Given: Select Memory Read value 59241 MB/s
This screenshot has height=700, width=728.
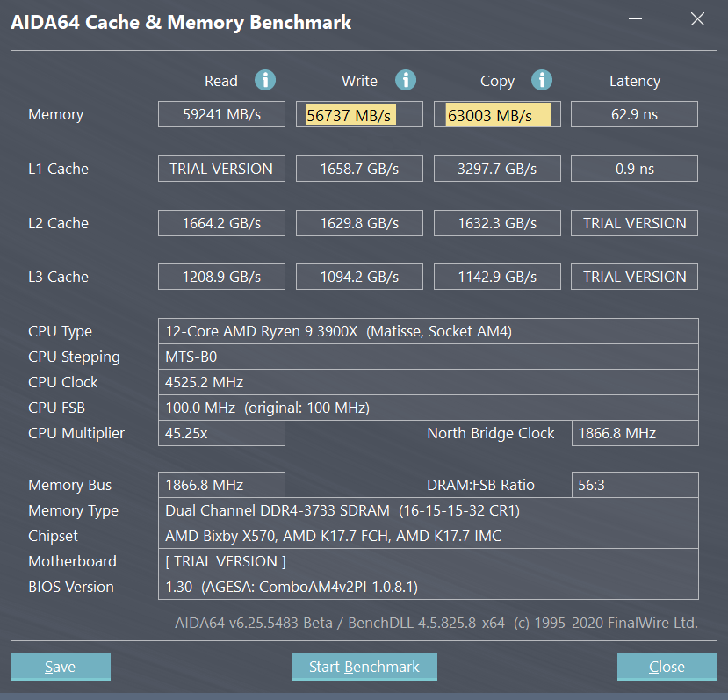Looking at the screenshot, I should point(221,114).
